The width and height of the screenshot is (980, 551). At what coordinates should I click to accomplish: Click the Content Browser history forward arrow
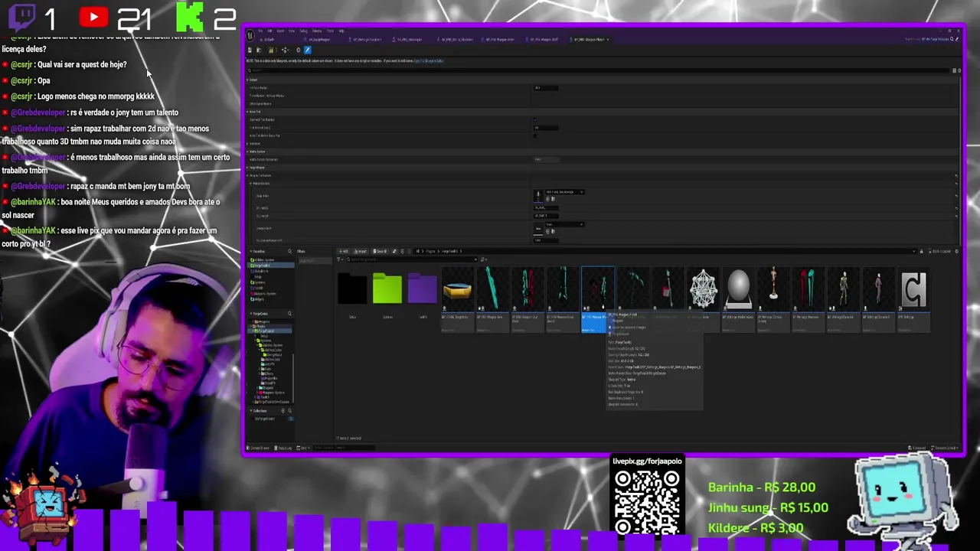409,251
